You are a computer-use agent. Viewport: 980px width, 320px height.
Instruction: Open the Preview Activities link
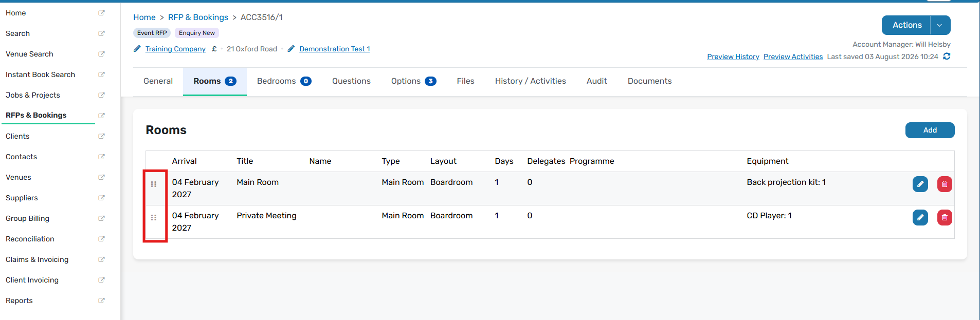click(x=793, y=57)
